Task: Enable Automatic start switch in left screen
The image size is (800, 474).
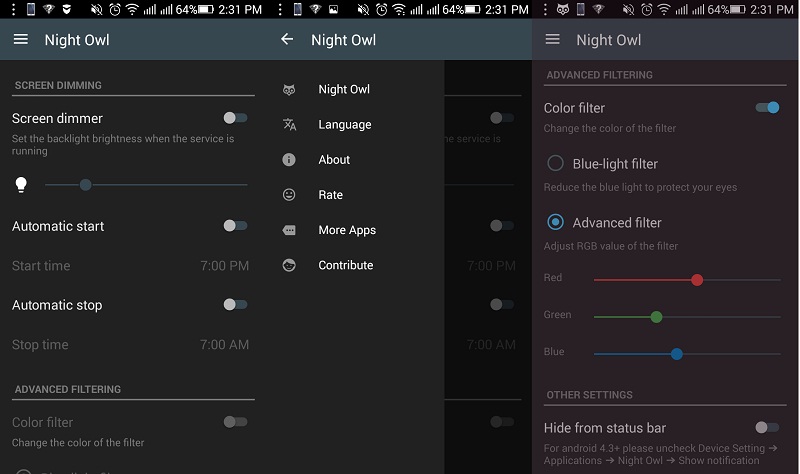Action: coord(235,226)
